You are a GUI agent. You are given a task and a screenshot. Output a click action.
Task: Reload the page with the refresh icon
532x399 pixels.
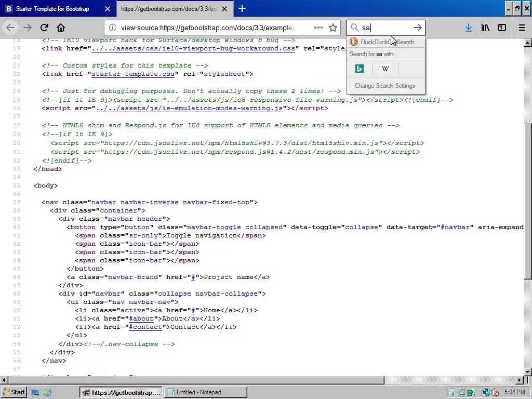click(x=45, y=28)
